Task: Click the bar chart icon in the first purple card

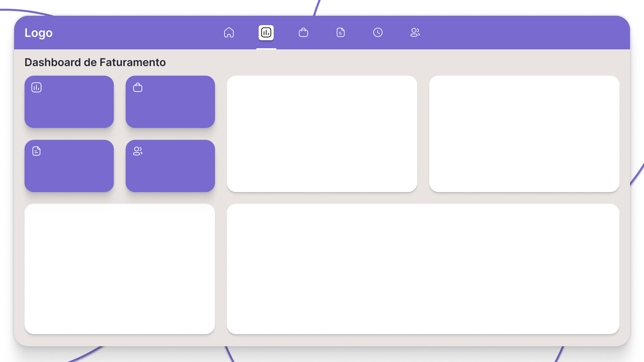Action: (x=36, y=87)
